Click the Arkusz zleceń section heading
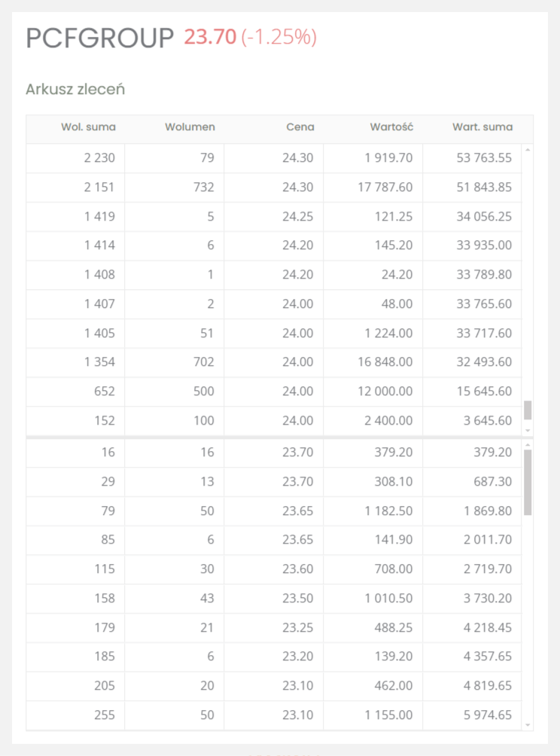Screen dimensions: 560x756 75,89
